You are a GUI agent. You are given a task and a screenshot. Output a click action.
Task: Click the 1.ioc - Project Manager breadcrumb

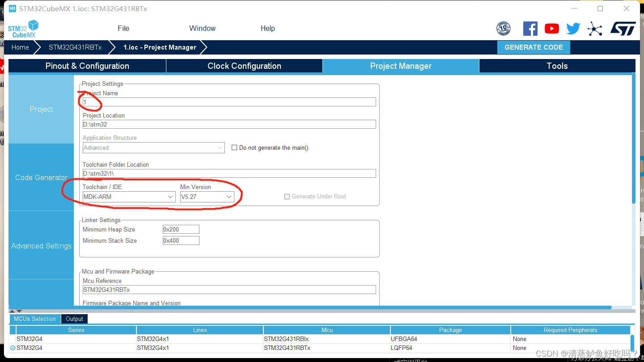pos(160,47)
